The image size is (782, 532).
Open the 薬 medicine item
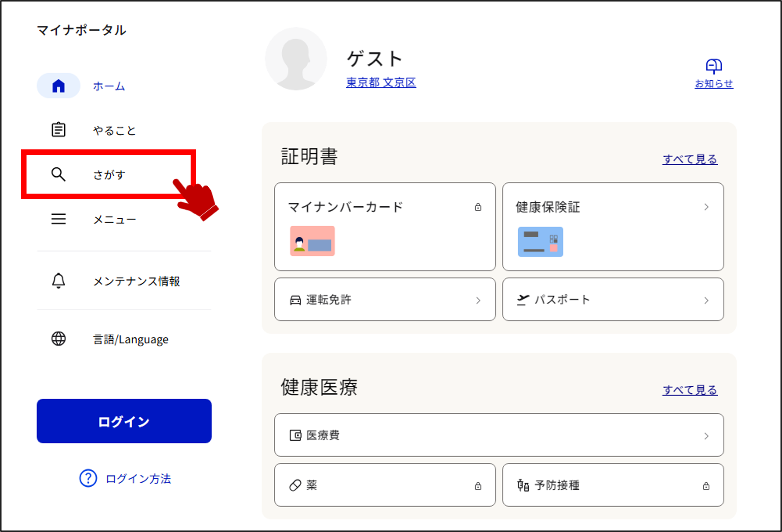[385, 485]
